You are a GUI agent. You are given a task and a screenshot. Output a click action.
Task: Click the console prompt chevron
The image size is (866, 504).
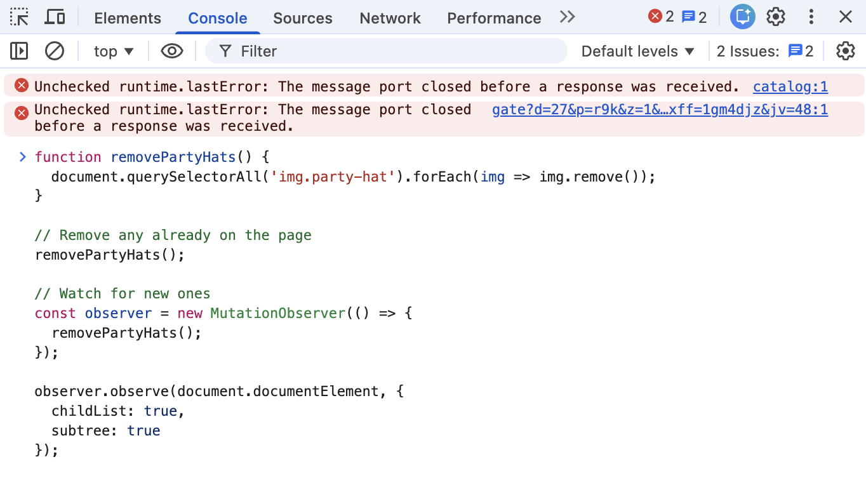click(23, 157)
